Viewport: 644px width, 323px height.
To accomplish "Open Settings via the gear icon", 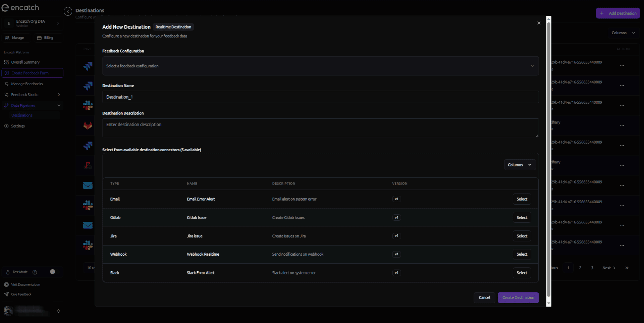I will click(7, 126).
